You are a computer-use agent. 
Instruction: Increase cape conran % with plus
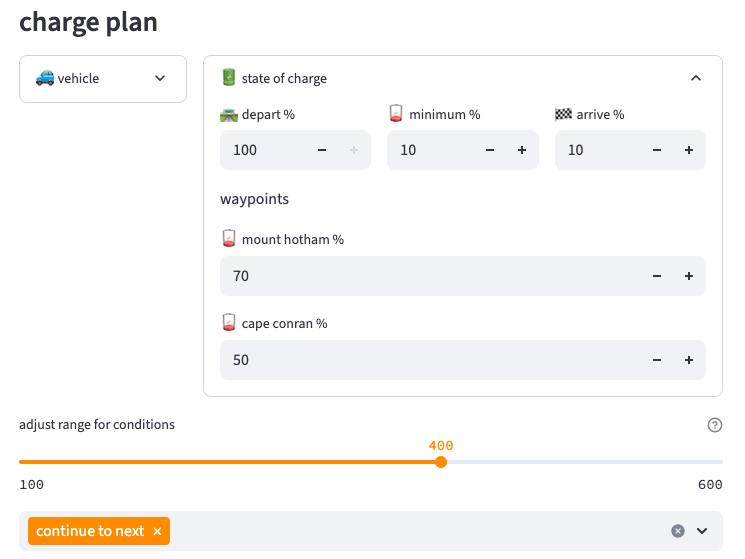tap(689, 360)
